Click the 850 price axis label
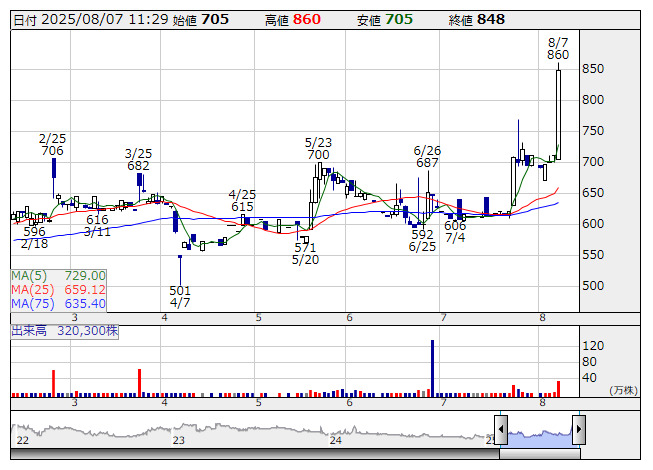Image resolution: width=653 pixels, height=470 pixels. click(593, 69)
